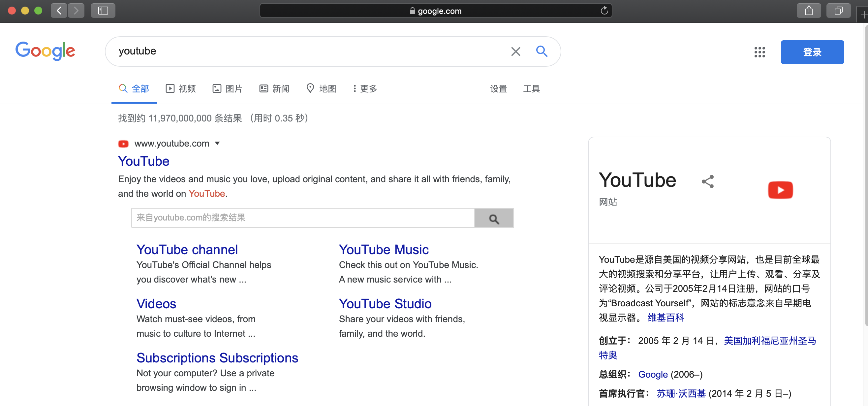The image size is (868, 406).
Task: Open the YouTube channel sitelink
Action: (187, 250)
